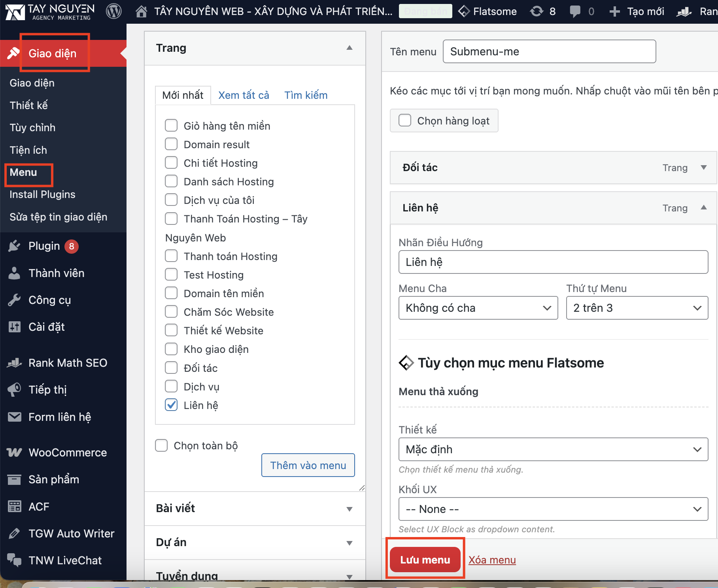Open the Khối UX dropdown

(553, 509)
